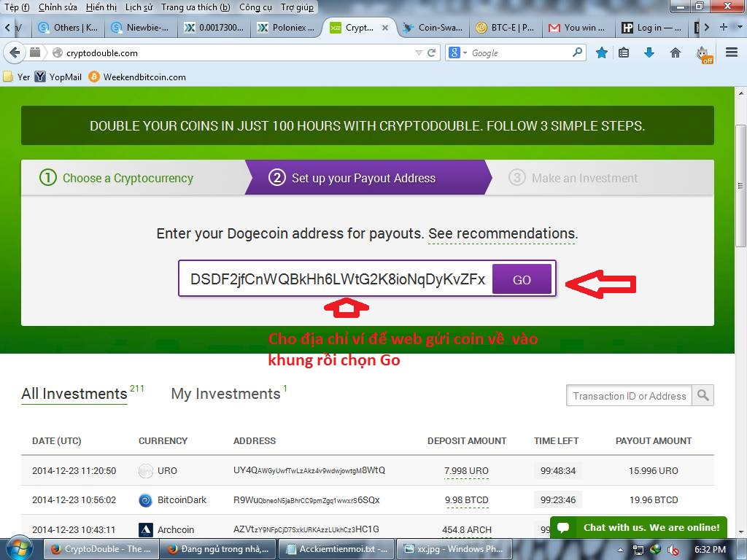Open the Yer bookmark folder
The width and height of the screenshot is (747, 560).
click(17, 77)
